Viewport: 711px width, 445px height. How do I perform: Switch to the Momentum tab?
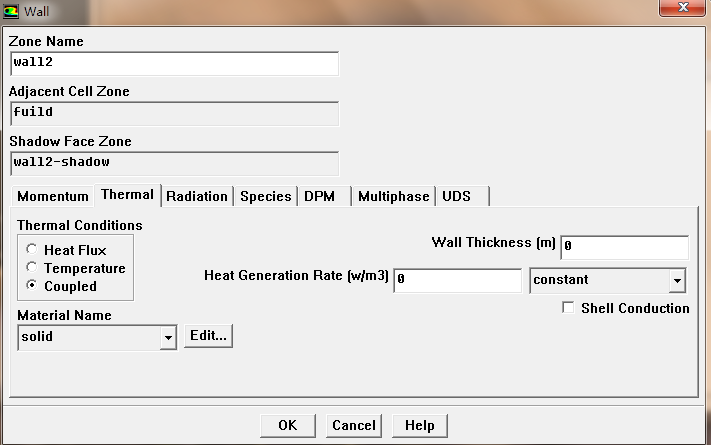tap(52, 196)
